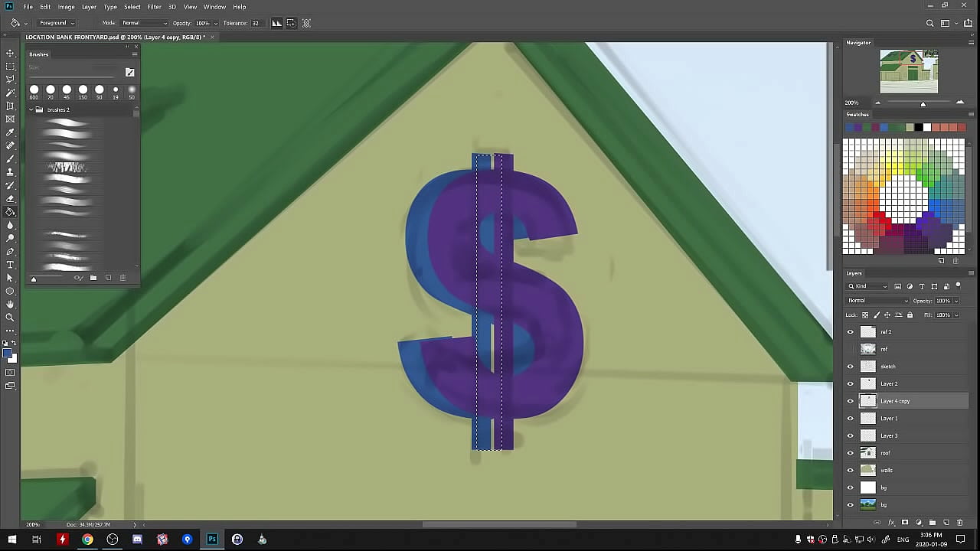Choose the Crop tool

[x=10, y=106]
